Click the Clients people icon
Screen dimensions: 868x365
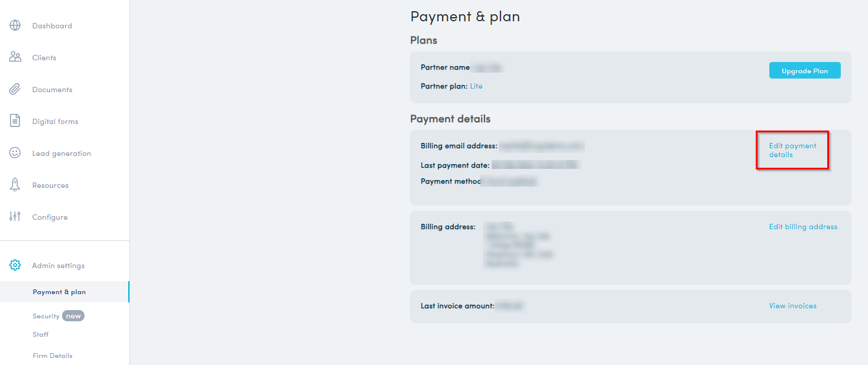15,57
